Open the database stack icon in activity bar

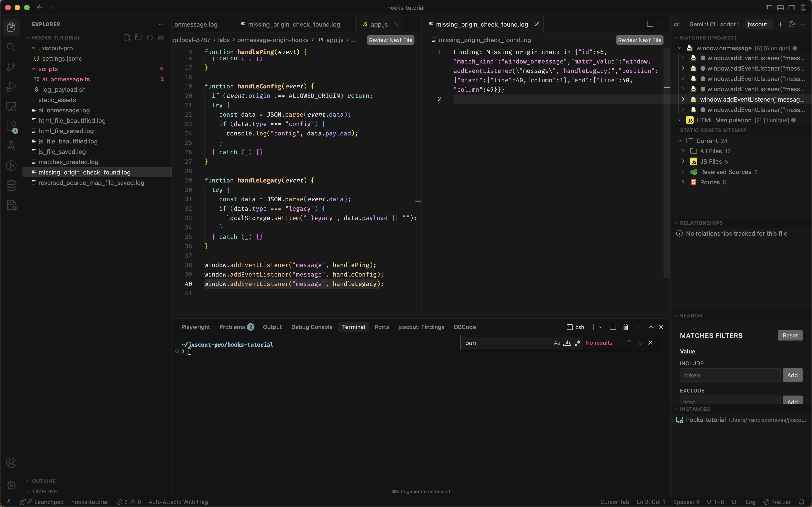[x=11, y=186]
